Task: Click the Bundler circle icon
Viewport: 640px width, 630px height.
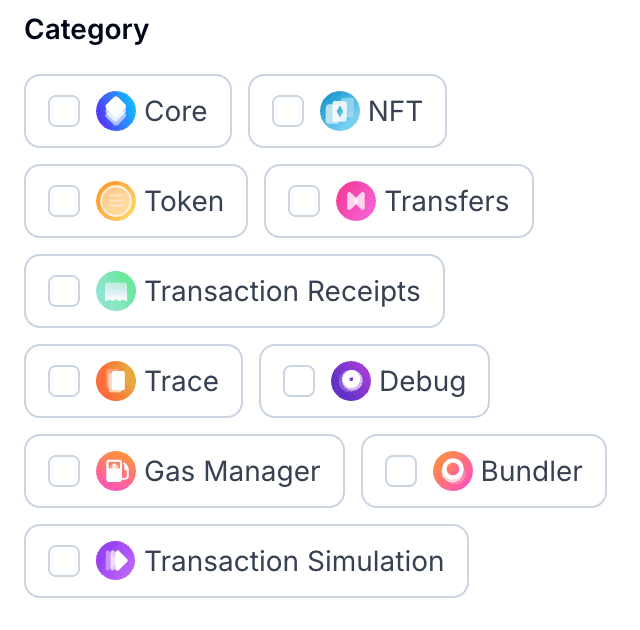Action: [x=453, y=471]
